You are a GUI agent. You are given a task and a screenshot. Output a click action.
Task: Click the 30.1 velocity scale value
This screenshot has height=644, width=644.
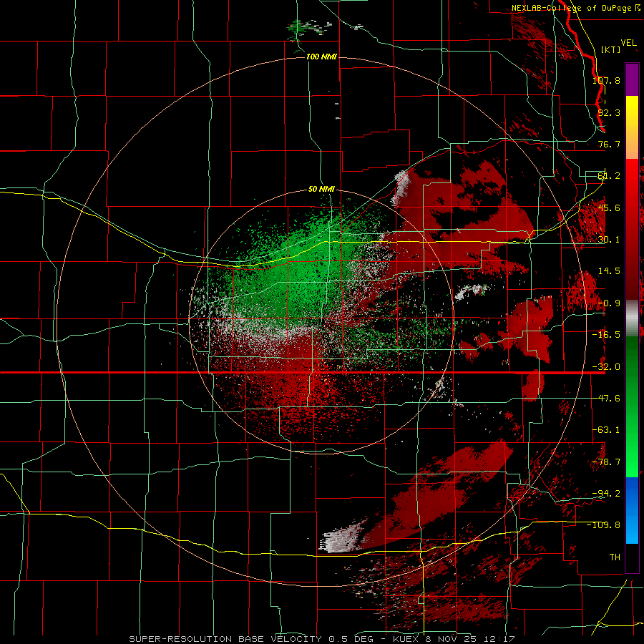(x=609, y=240)
